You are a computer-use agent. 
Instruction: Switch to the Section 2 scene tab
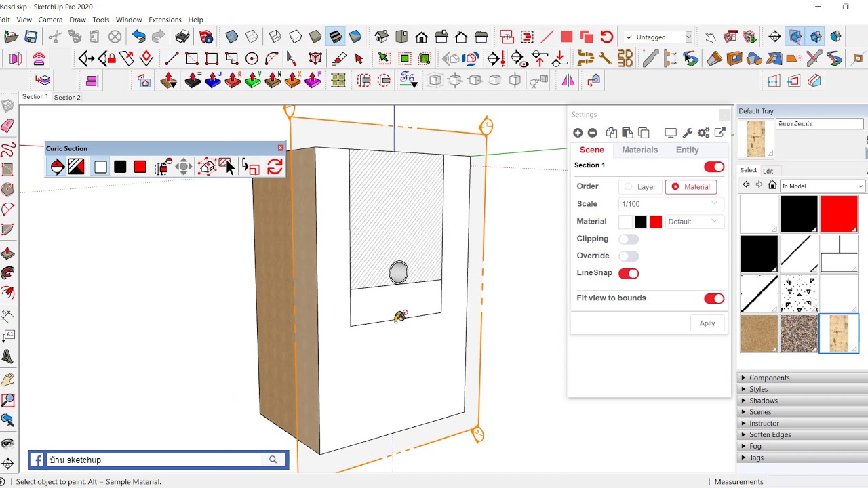tap(67, 98)
